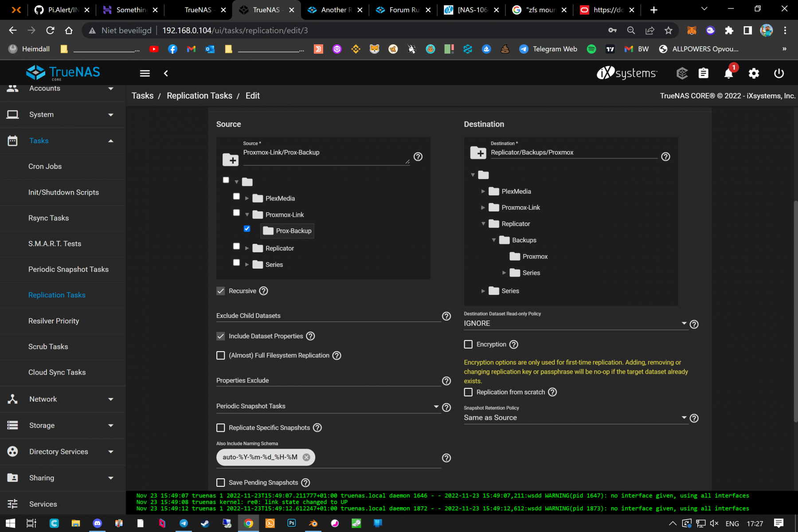The image size is (798, 532).
Task: Enable Replicate Specific Snapshots
Action: [x=220, y=427]
